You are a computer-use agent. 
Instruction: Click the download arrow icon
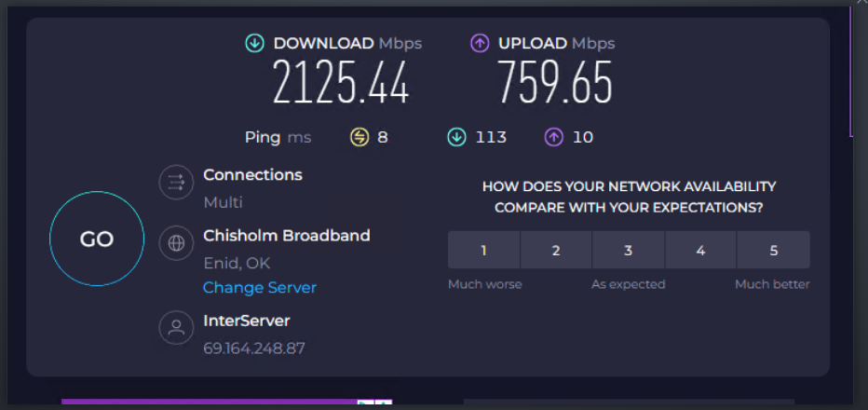click(254, 43)
